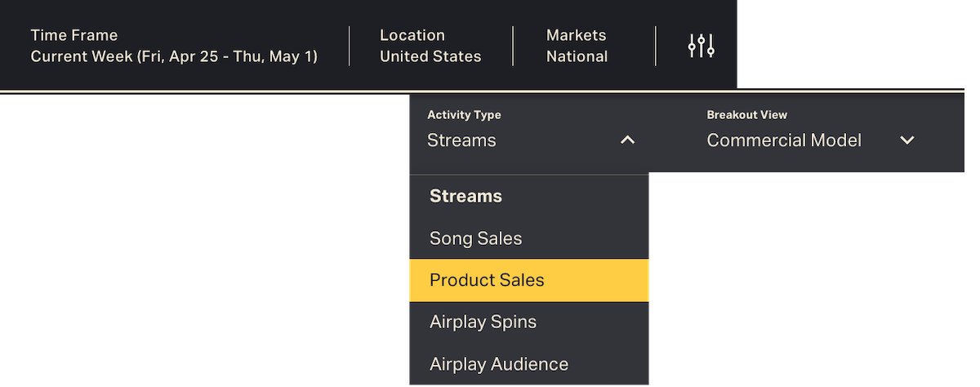
Task: Choose Airplay Audience from the list
Action: pyautogui.click(x=498, y=364)
